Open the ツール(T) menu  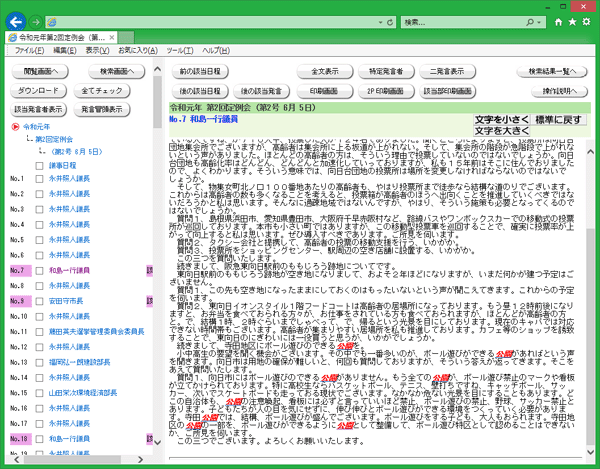pos(180,50)
